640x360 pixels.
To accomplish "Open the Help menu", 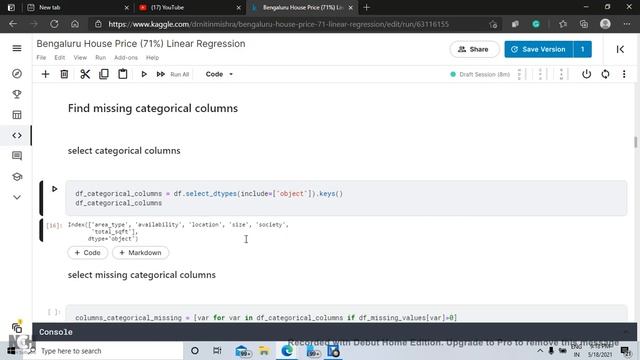I will tap(152, 58).
